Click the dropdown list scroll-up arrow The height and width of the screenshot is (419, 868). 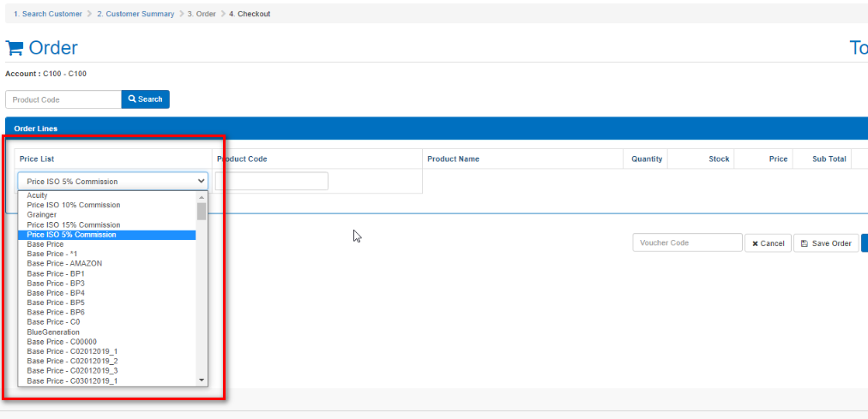pyautogui.click(x=202, y=197)
